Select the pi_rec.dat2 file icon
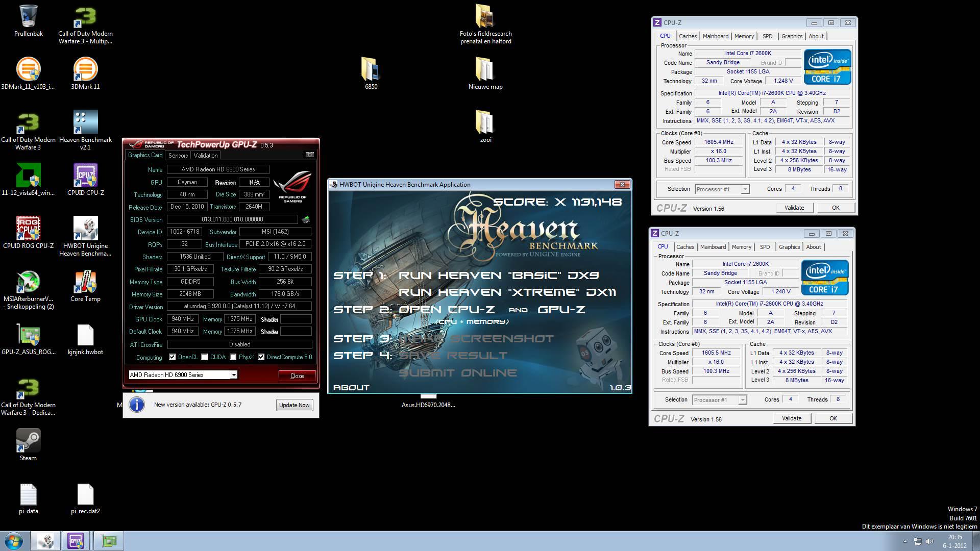 pos(85,498)
